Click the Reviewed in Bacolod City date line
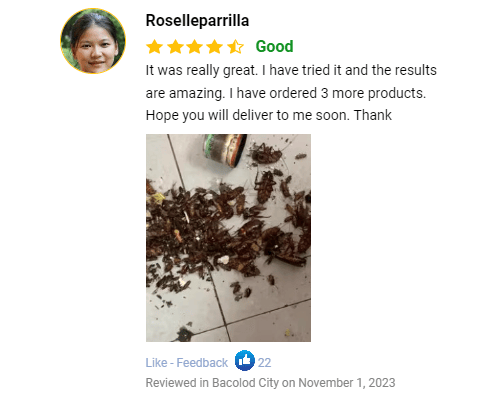Viewport: 495px width, 419px height. pos(270,383)
